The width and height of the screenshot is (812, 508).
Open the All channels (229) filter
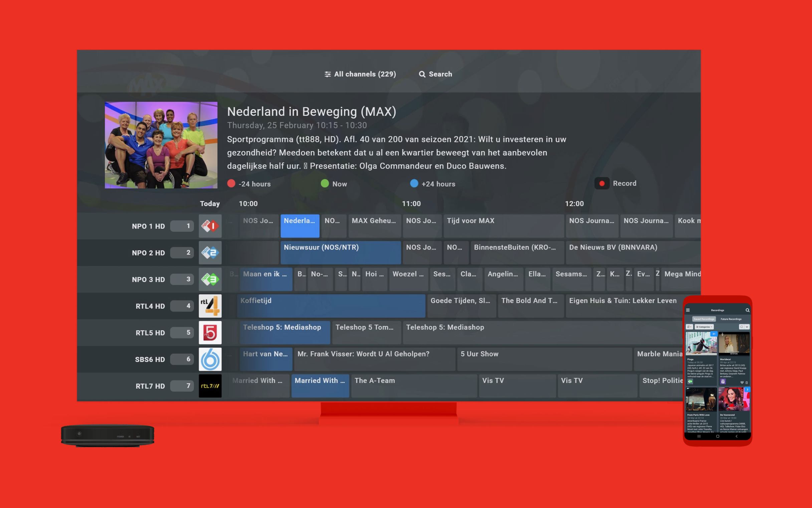pos(360,74)
